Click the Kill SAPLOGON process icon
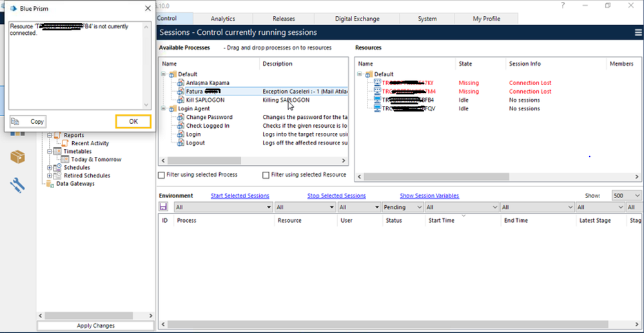The width and height of the screenshot is (644, 333). 181,100
